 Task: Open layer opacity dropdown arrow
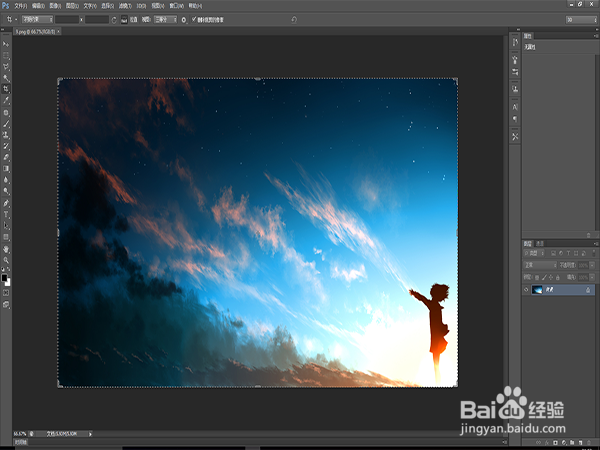coord(592,265)
